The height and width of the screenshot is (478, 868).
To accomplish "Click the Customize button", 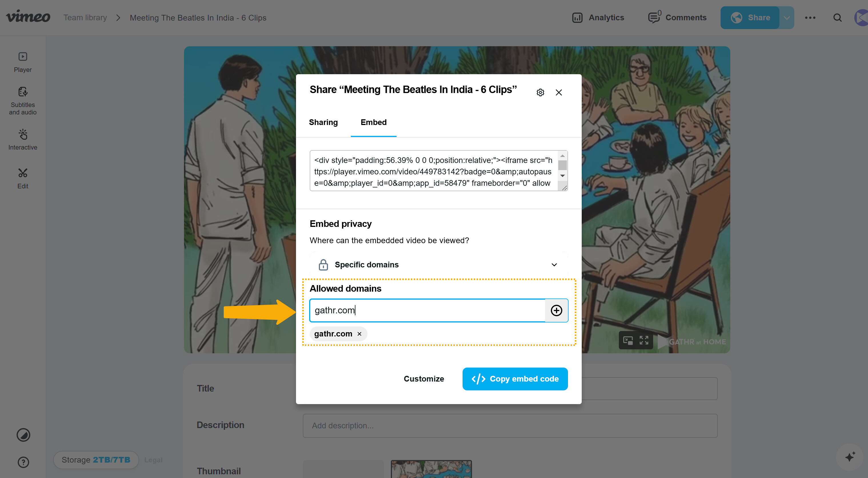I will 423,379.
